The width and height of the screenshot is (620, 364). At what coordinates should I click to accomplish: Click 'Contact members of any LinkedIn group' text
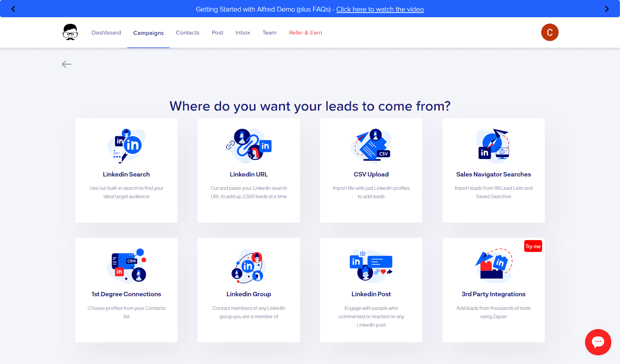point(249,312)
